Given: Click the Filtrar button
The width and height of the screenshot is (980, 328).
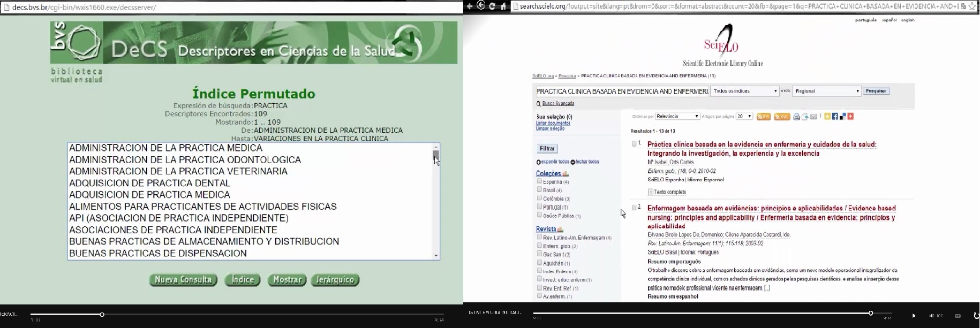Looking at the screenshot, I should click(547, 149).
